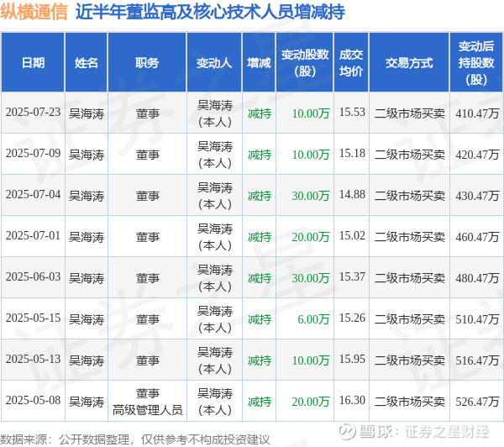
Task: Click the 成交均价 column header
Action: pos(351,63)
